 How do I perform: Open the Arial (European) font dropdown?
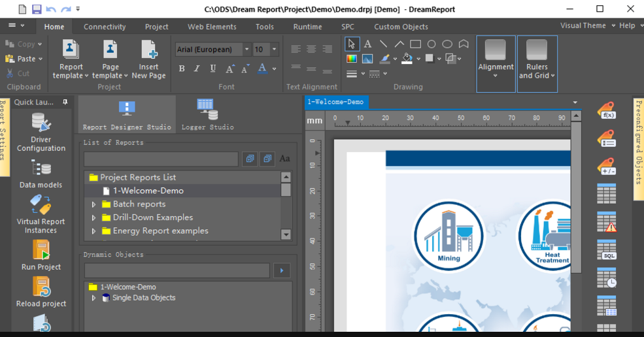point(247,49)
